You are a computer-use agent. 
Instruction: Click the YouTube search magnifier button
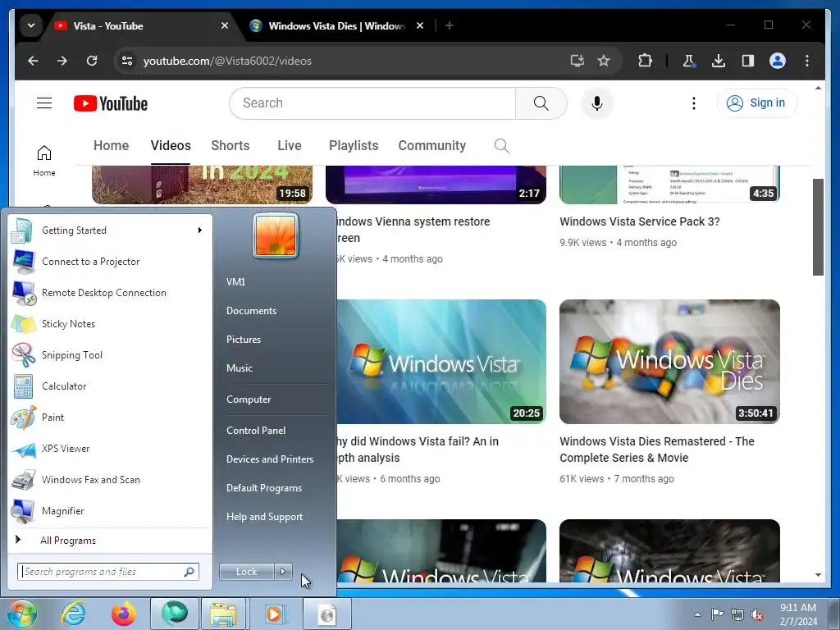[x=541, y=103]
